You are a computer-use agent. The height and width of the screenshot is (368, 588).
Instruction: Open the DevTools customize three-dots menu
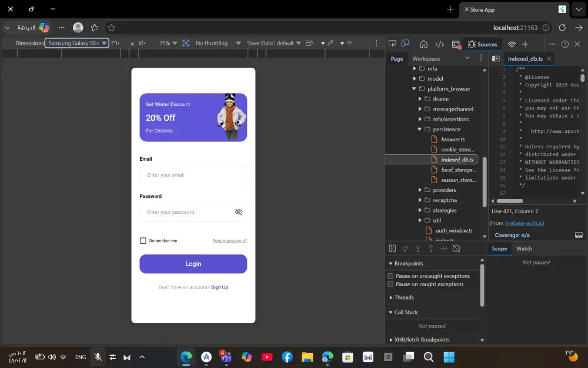click(552, 44)
